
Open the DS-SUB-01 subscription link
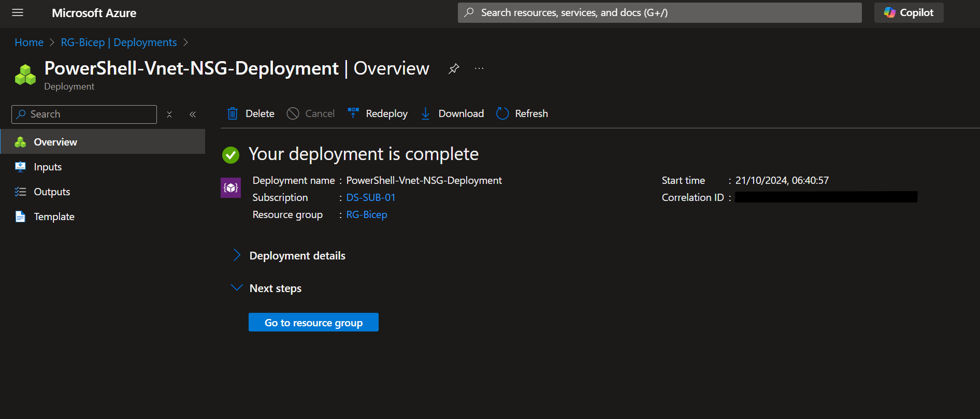point(370,197)
